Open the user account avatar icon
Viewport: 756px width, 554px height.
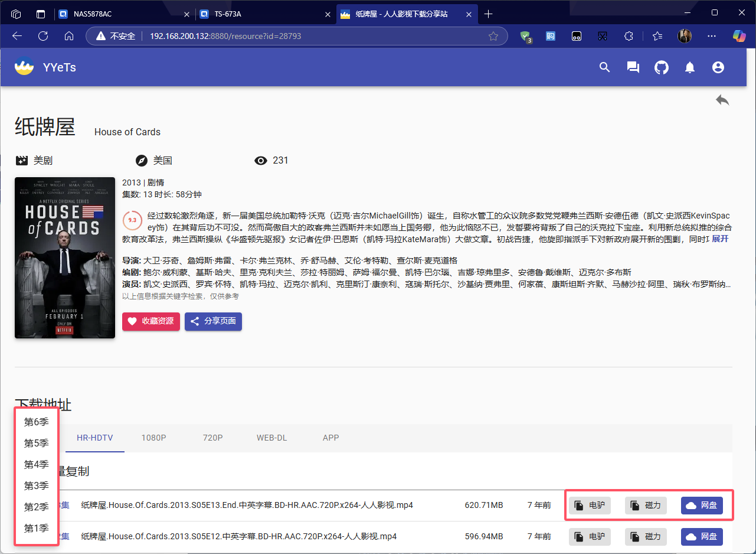[x=718, y=67]
